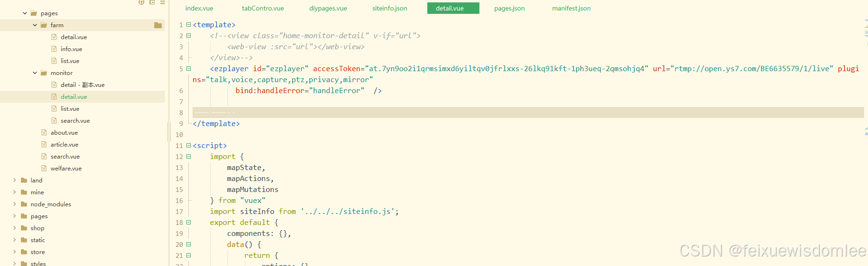Click the mine folder icon
This screenshot has width=868, height=266.
24,192
